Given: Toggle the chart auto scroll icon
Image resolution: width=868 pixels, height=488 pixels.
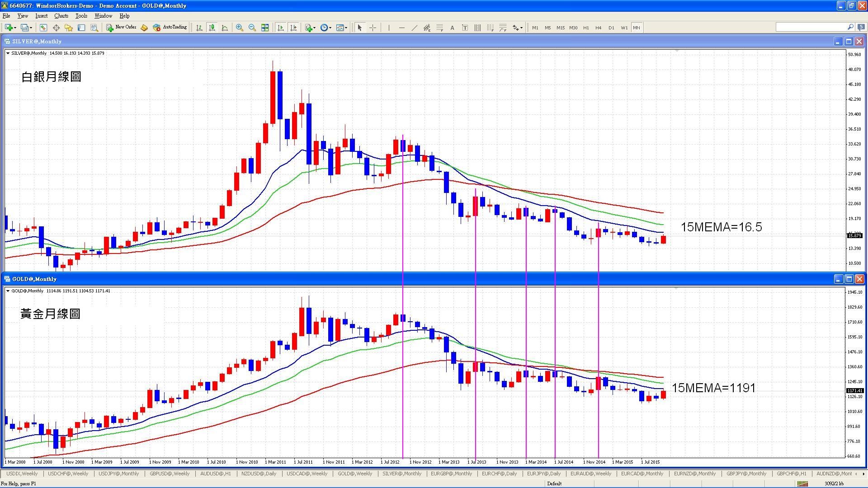Looking at the screenshot, I should [281, 28].
